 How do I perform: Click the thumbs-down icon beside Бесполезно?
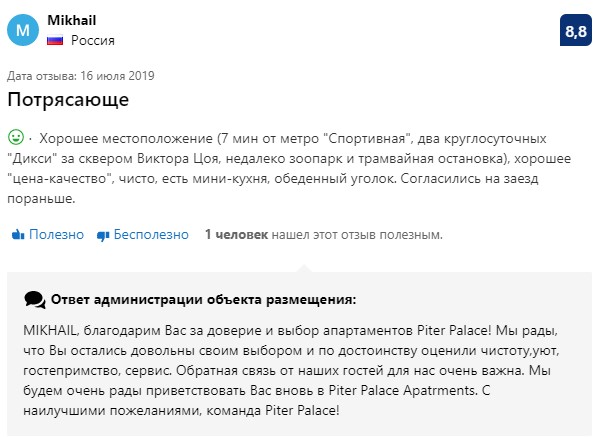click(103, 235)
